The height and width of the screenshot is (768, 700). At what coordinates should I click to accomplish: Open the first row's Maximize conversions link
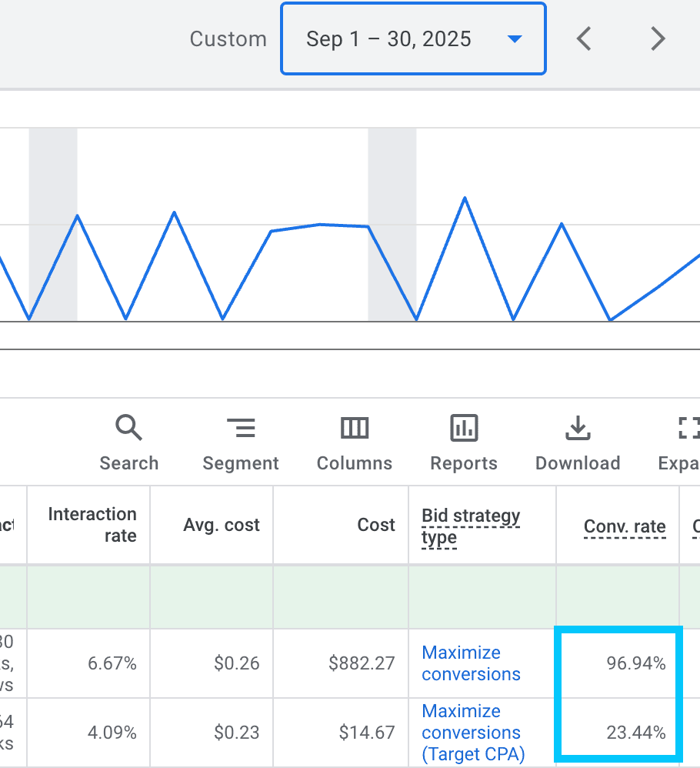(x=471, y=663)
